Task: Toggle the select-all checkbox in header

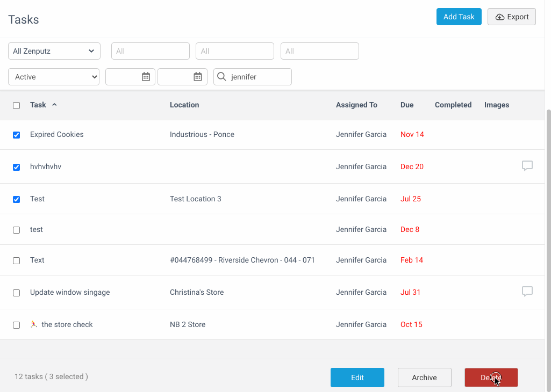Action: point(17,105)
